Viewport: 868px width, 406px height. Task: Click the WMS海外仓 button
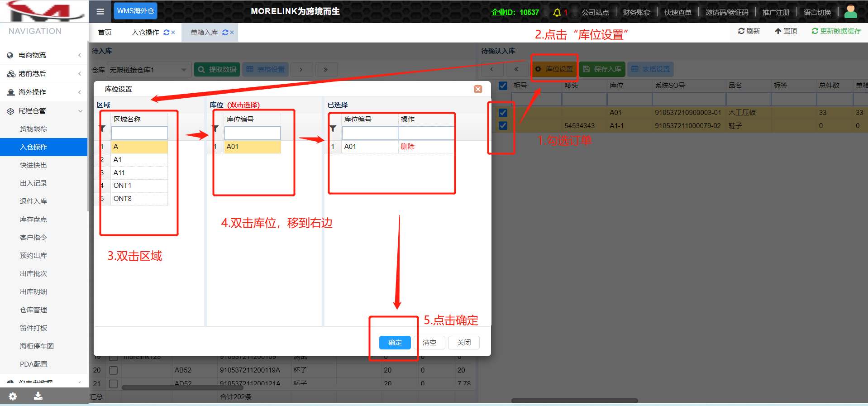point(135,11)
